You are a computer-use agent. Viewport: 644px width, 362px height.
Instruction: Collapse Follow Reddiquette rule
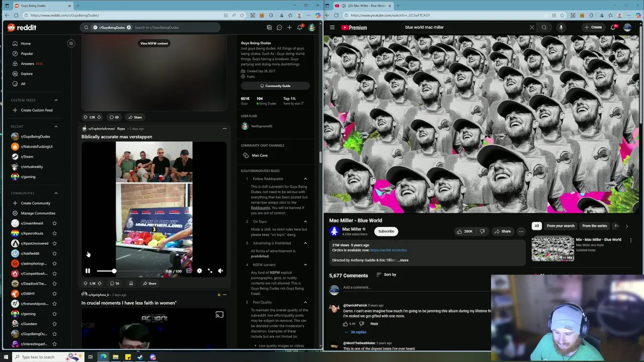click(305, 179)
